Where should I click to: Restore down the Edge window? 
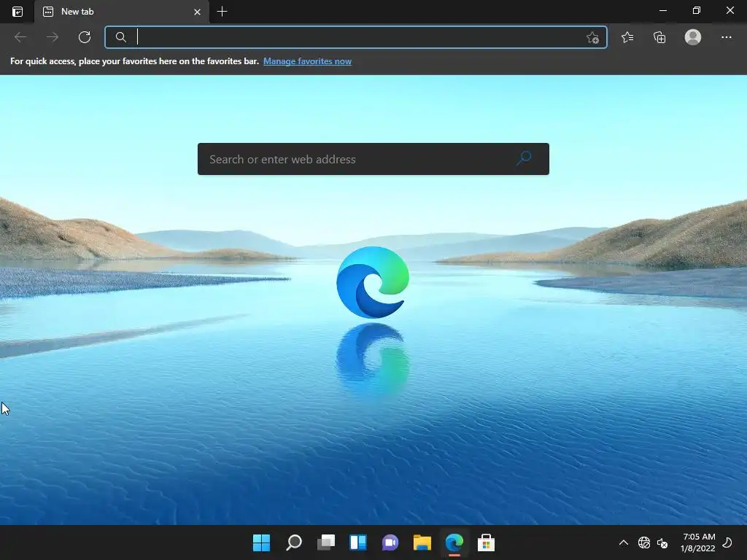pos(697,10)
